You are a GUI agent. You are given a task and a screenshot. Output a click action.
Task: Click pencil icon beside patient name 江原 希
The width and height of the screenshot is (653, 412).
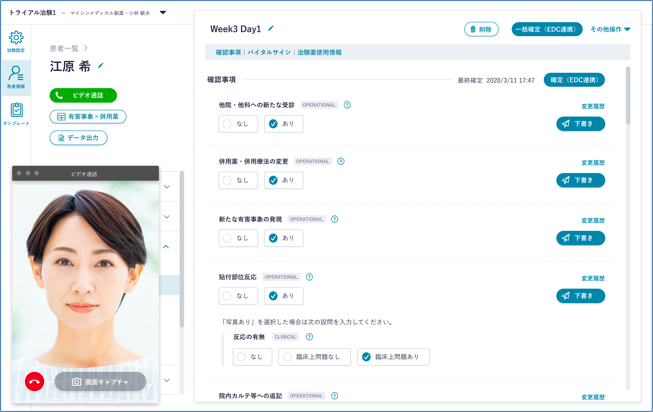pos(101,67)
